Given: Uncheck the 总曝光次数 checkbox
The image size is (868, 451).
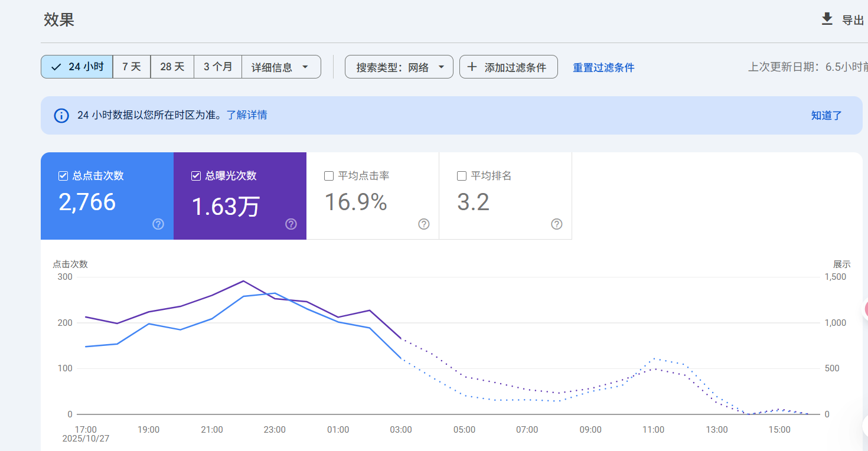Looking at the screenshot, I should [196, 176].
